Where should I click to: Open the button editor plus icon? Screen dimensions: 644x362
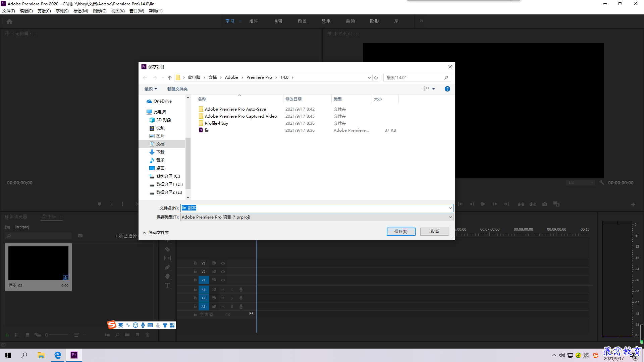coord(633,204)
